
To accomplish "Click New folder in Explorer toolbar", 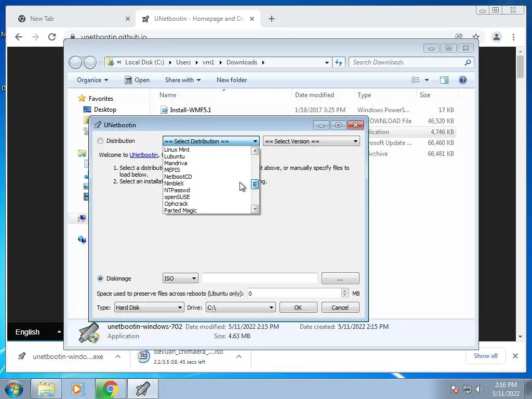I will point(232,80).
